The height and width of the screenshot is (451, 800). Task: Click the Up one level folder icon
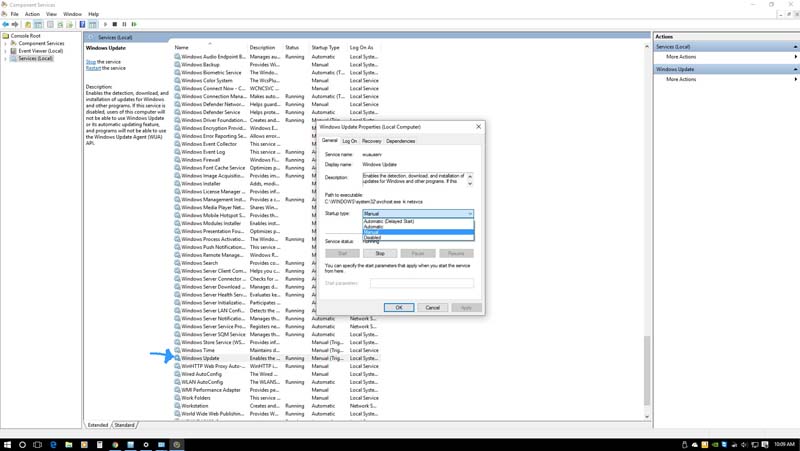point(28,24)
